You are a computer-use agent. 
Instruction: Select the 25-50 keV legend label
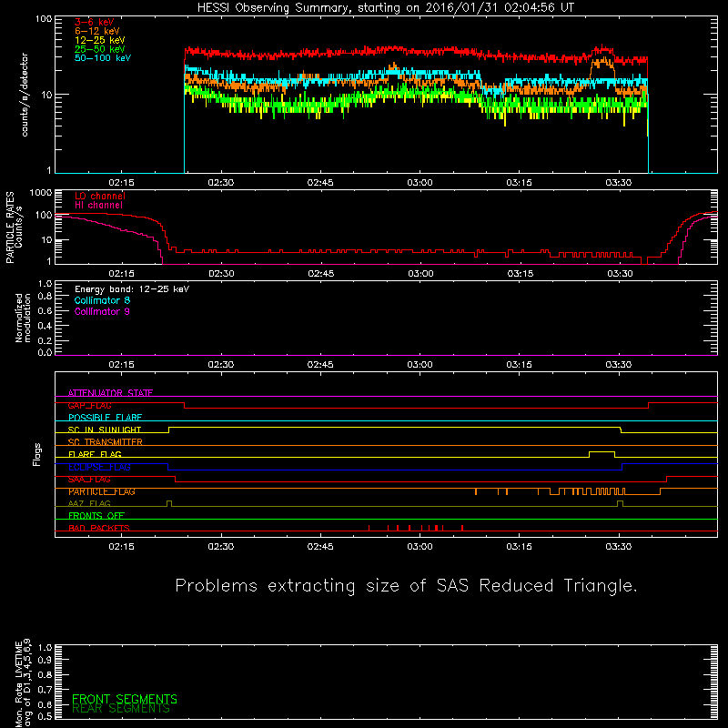[100, 49]
